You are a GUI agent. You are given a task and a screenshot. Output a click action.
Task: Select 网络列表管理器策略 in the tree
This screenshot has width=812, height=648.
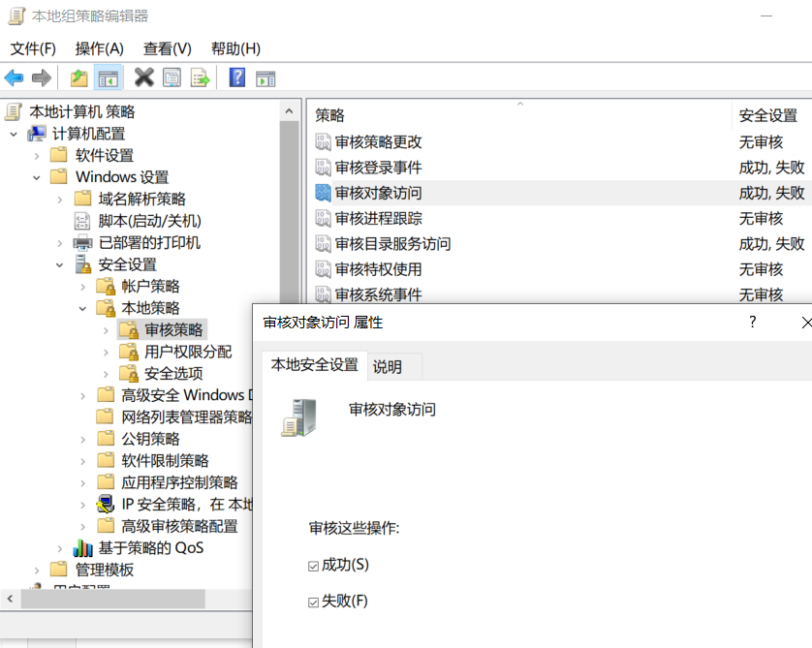pyautogui.click(x=186, y=417)
